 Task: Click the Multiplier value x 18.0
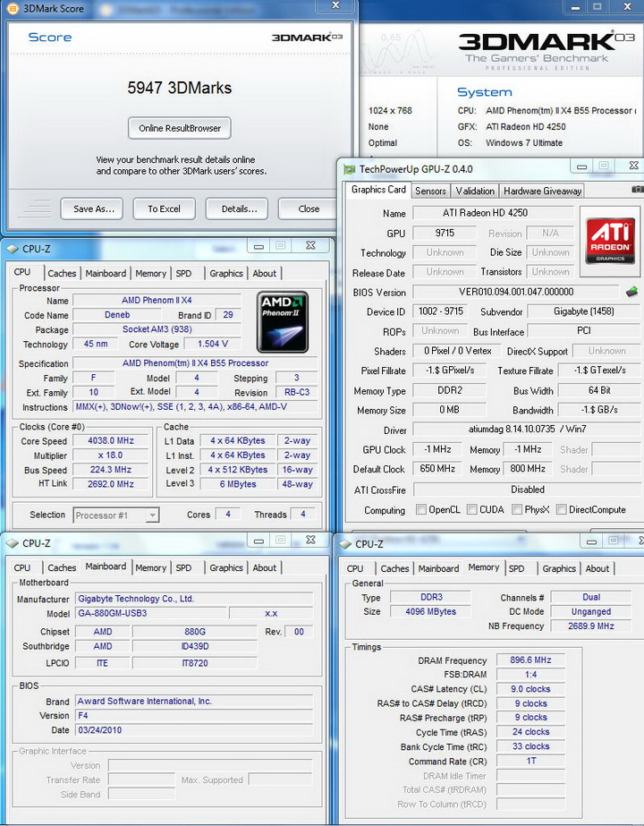coord(111,456)
